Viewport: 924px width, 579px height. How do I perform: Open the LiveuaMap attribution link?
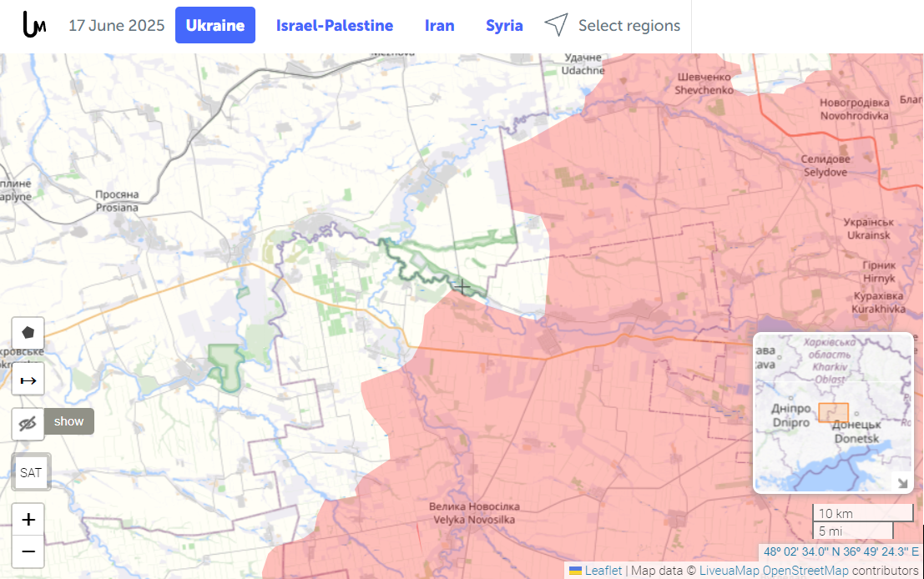coord(730,570)
